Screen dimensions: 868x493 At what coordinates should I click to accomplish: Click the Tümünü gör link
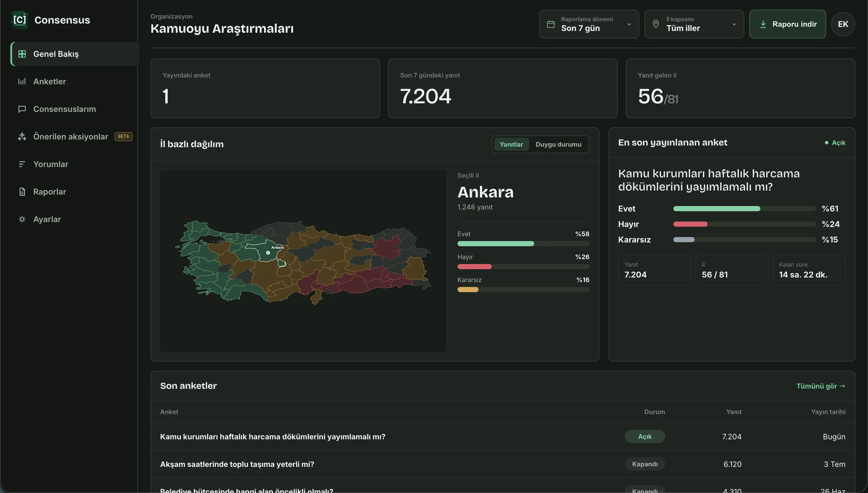(821, 386)
